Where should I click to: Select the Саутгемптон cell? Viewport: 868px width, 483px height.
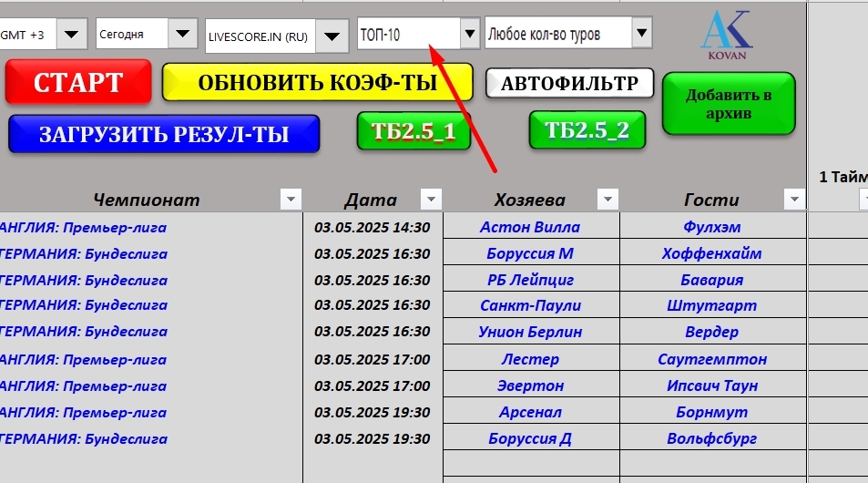point(712,359)
